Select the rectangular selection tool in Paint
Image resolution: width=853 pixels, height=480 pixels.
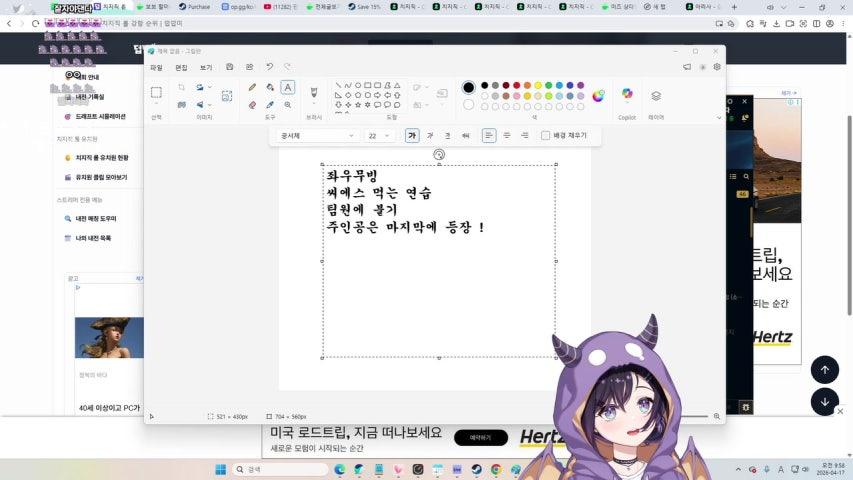(x=156, y=93)
